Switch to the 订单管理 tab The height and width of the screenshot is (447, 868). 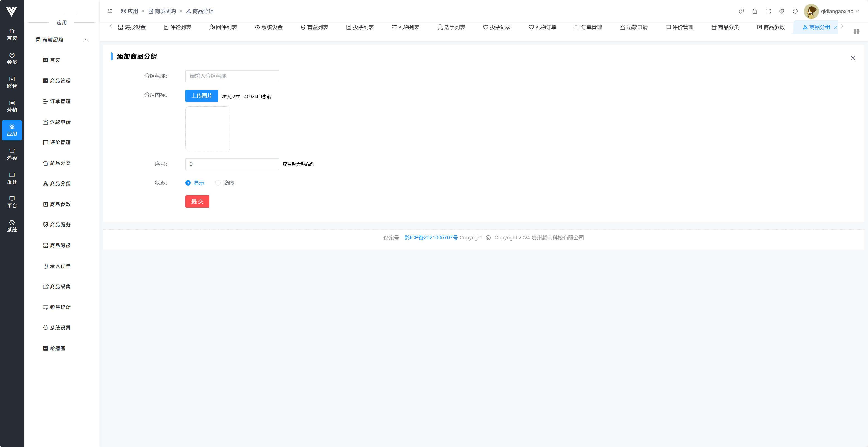coord(588,27)
